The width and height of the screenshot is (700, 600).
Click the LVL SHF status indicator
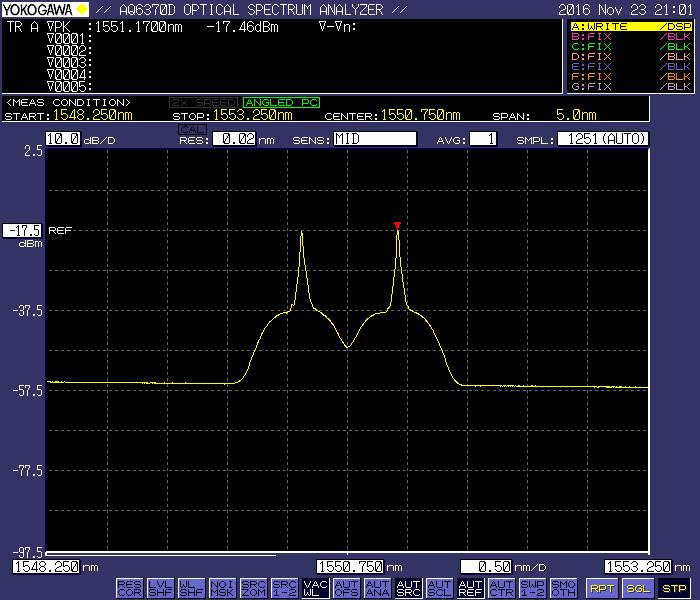click(x=160, y=588)
